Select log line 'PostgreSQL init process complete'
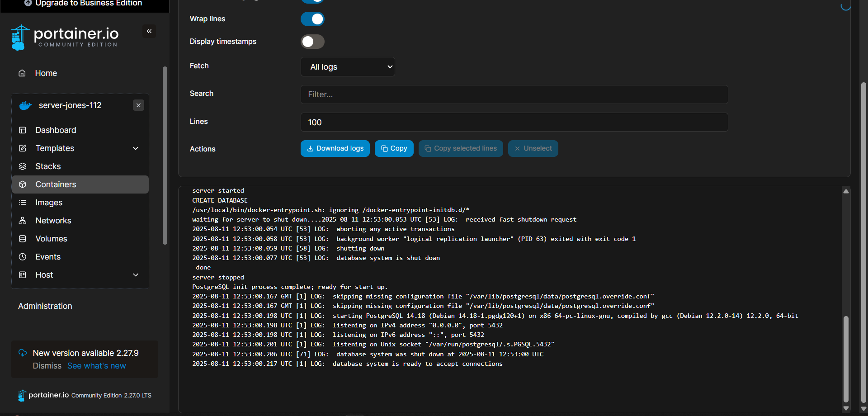Viewport: 868px width, 416px height. click(x=290, y=287)
